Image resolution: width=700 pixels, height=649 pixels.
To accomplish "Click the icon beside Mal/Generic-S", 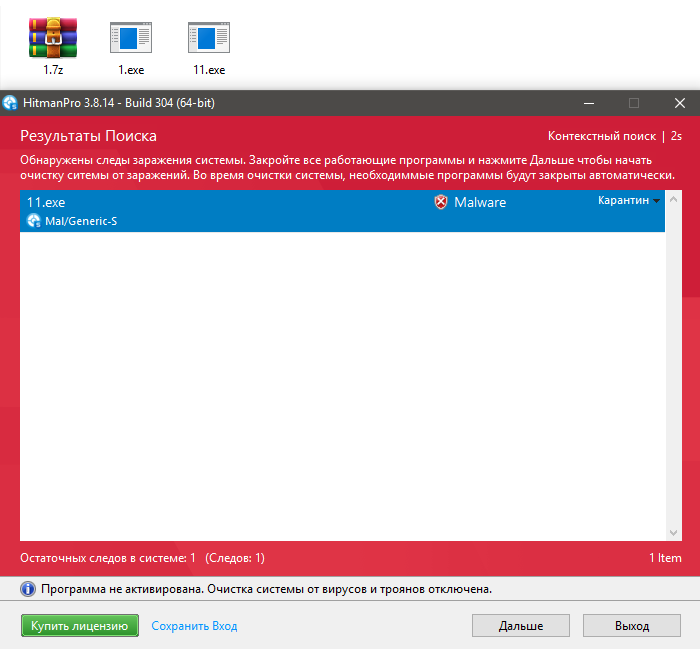I will click(34, 221).
